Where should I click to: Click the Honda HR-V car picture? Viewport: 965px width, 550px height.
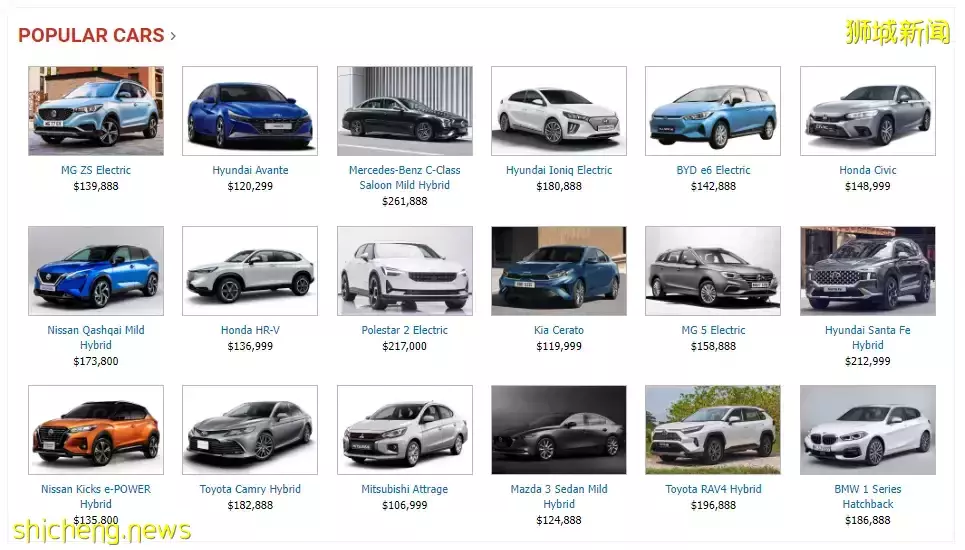click(x=250, y=271)
